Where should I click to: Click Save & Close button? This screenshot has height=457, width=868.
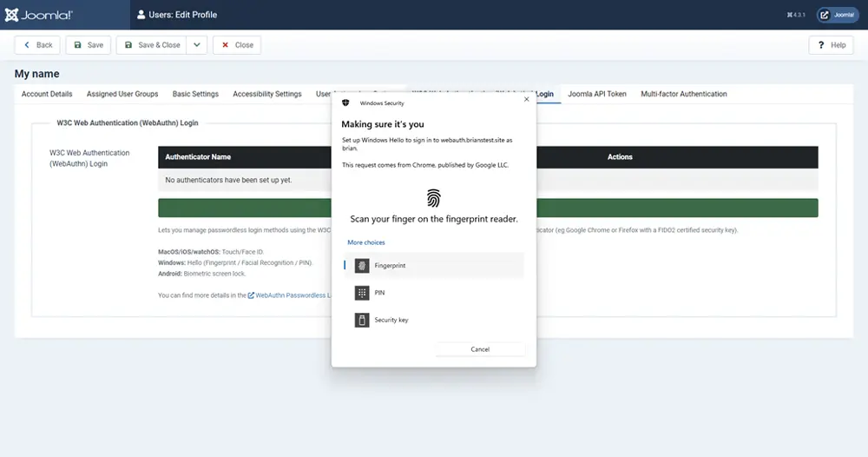(x=151, y=45)
